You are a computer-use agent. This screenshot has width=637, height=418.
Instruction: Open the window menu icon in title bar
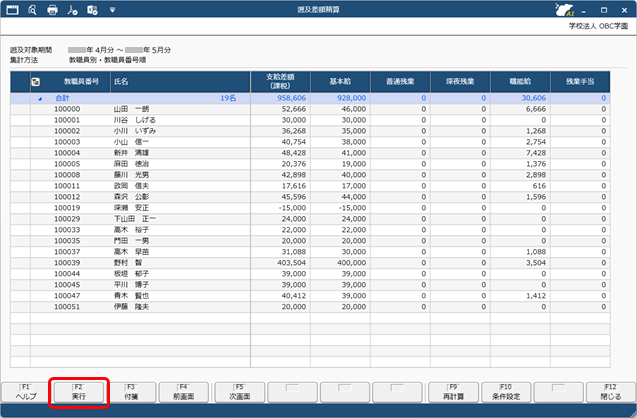point(13,9)
